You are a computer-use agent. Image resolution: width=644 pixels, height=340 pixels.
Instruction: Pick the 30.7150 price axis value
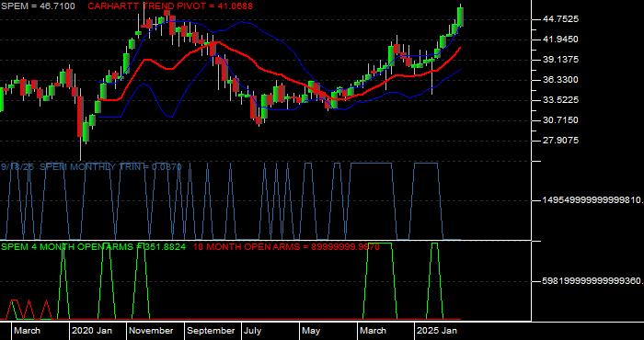[560, 120]
